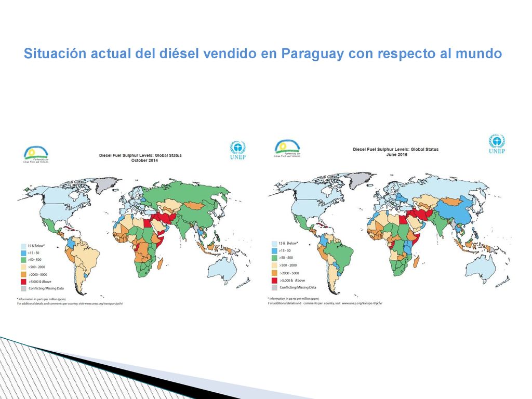The width and height of the screenshot is (532, 399).
Task: Pick the gray 'Conflicting/Missing Data' swatch in June 2016 legend
Action: point(274,288)
